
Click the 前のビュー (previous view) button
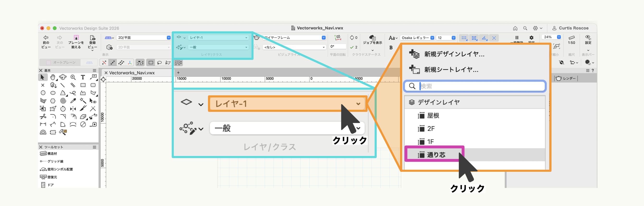46,42
